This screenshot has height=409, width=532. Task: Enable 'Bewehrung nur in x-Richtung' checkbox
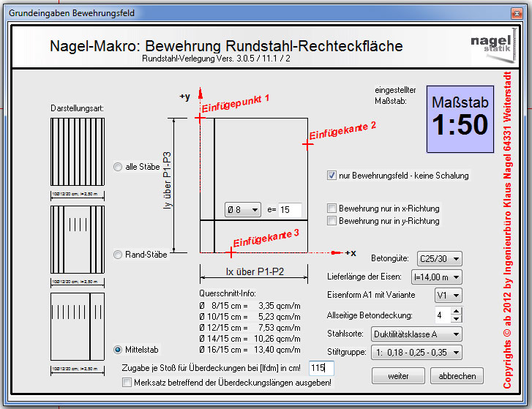[332, 209]
